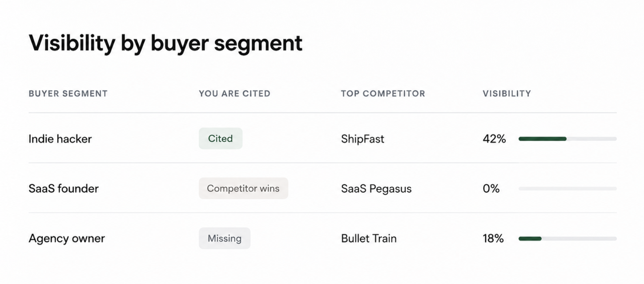
Task: Open the Indie hacker segment row
Action: [323, 138]
